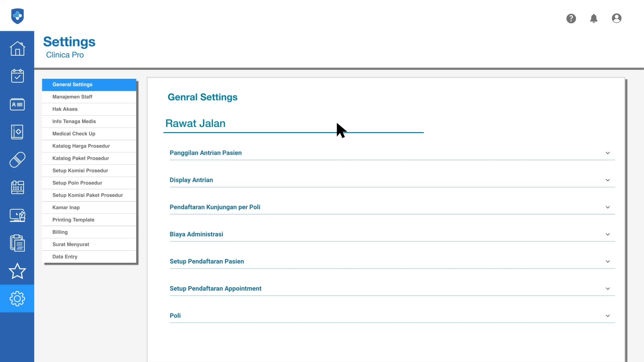Viewport: 644px width, 362px height.
Task: Open Katalog Harga Prosedur menu item
Action: pyautogui.click(x=81, y=146)
